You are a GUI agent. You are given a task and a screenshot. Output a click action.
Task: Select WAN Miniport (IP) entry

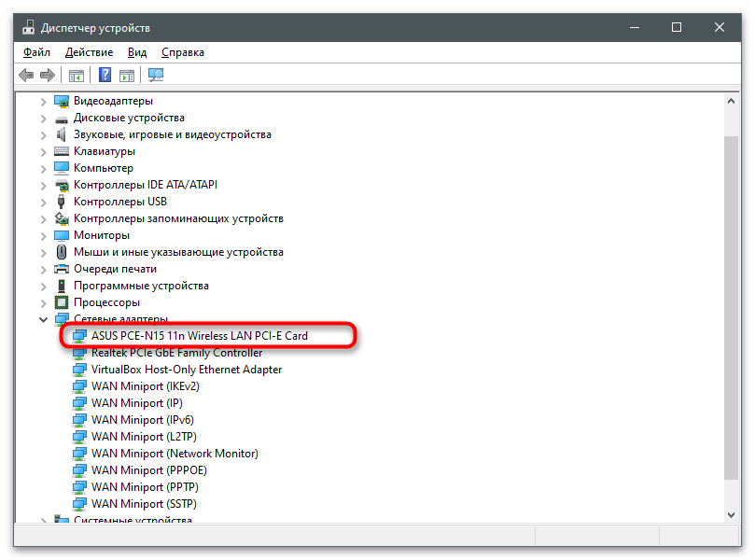click(x=137, y=403)
